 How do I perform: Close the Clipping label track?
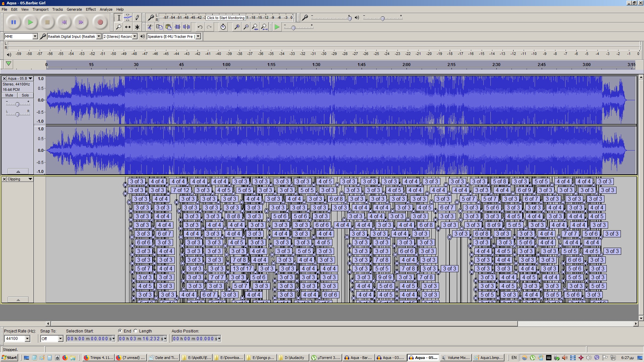[4, 179]
